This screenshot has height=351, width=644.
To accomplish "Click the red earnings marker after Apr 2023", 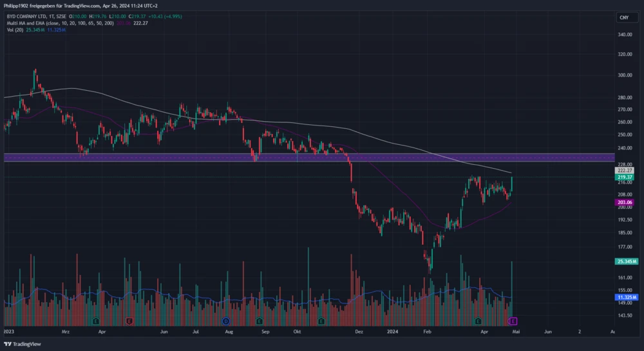I will pyautogui.click(x=130, y=320).
